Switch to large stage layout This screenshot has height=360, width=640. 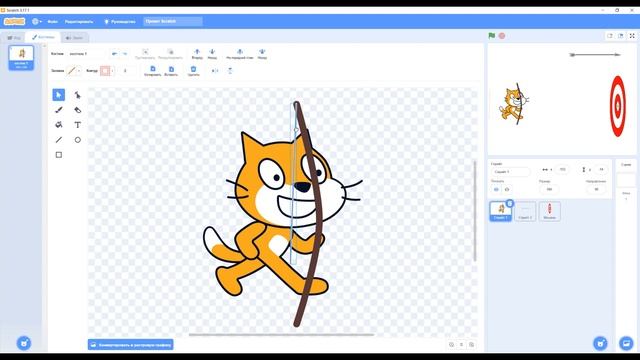(620, 36)
